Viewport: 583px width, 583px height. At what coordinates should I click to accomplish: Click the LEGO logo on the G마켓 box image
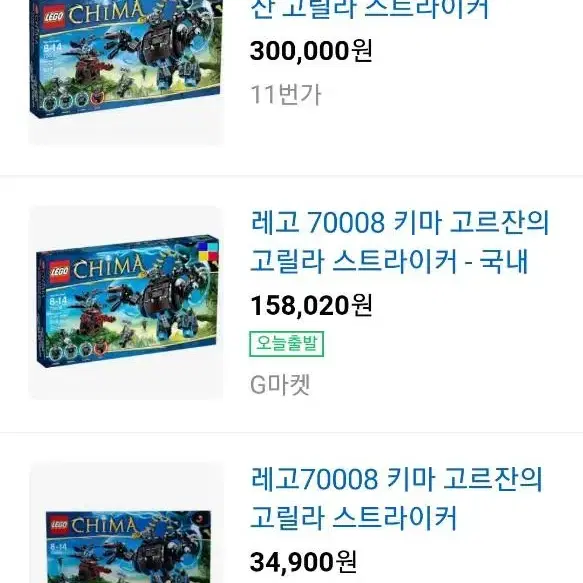click(60, 271)
